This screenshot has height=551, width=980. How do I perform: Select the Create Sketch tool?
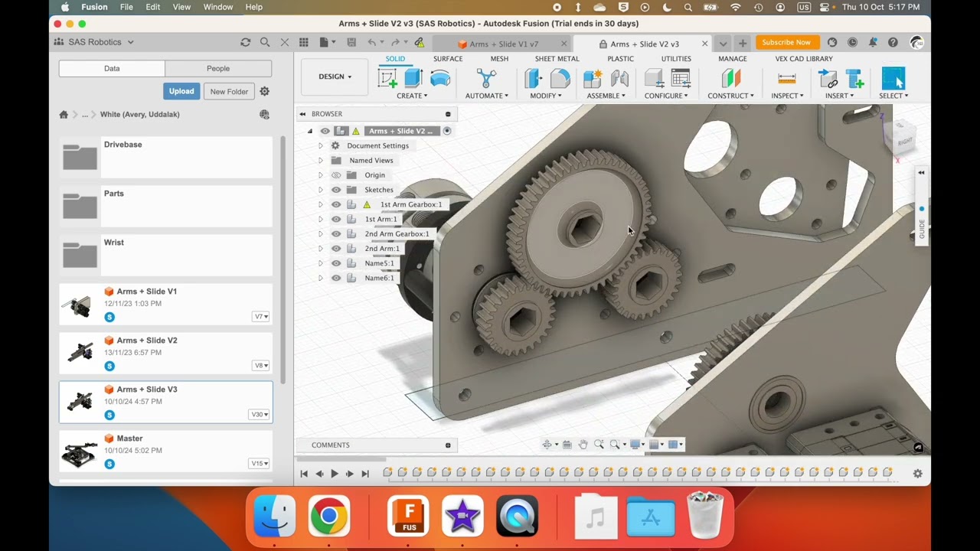[387, 78]
